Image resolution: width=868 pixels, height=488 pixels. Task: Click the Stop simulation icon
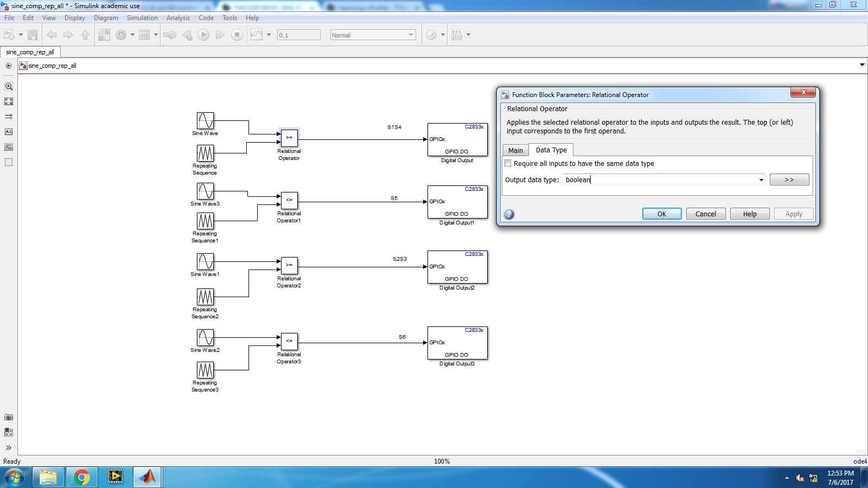tap(237, 35)
